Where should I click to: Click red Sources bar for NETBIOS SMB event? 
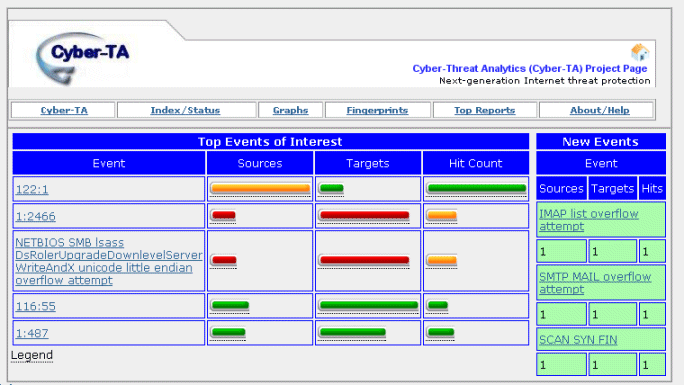[x=224, y=261]
